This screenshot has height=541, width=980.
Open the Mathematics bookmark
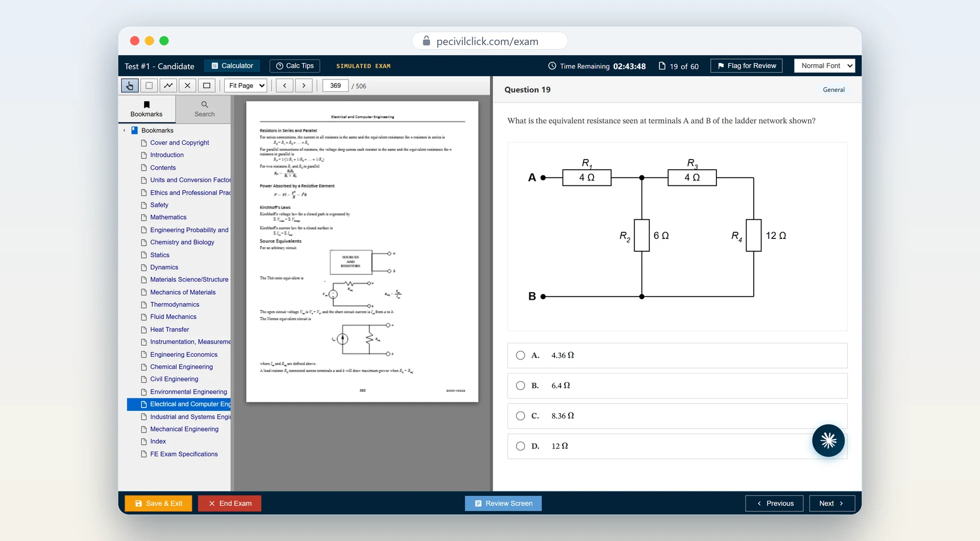coord(168,218)
